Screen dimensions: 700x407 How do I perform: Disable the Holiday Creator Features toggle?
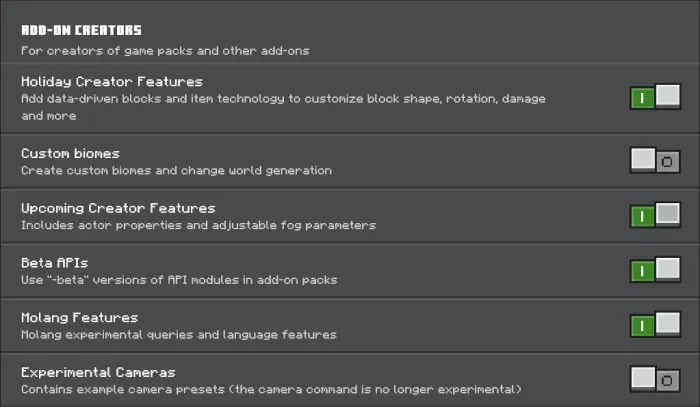655,96
